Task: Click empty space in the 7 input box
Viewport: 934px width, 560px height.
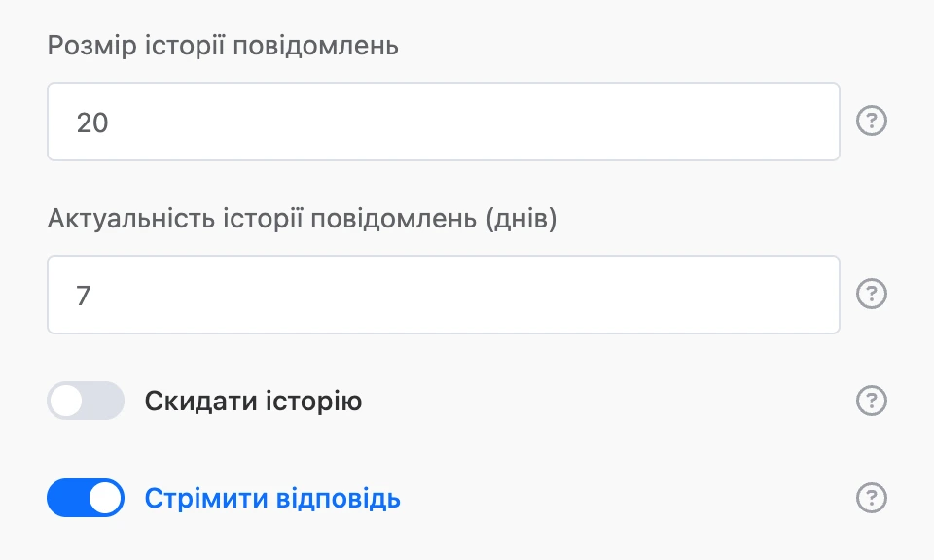Action: click(477, 295)
